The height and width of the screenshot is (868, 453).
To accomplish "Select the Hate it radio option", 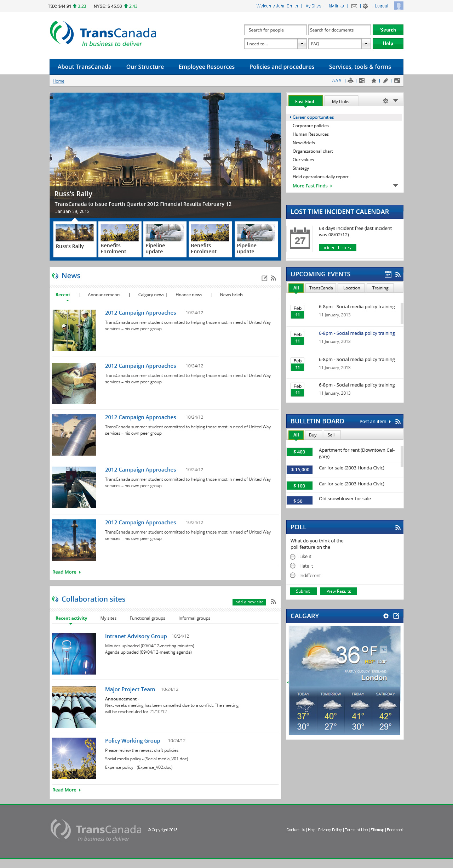I will 293,566.
